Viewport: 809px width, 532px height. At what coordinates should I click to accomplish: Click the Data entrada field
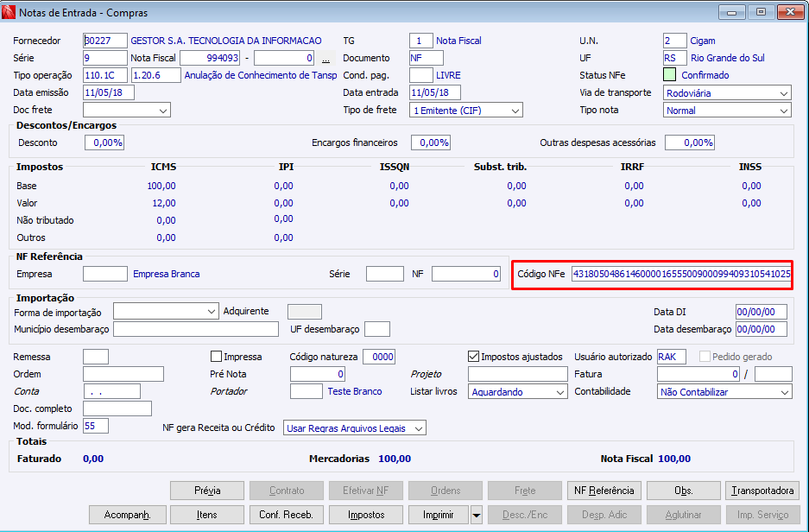click(x=435, y=92)
